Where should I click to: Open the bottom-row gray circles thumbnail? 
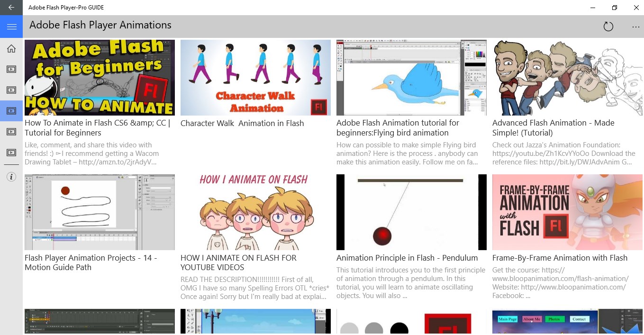(411, 322)
